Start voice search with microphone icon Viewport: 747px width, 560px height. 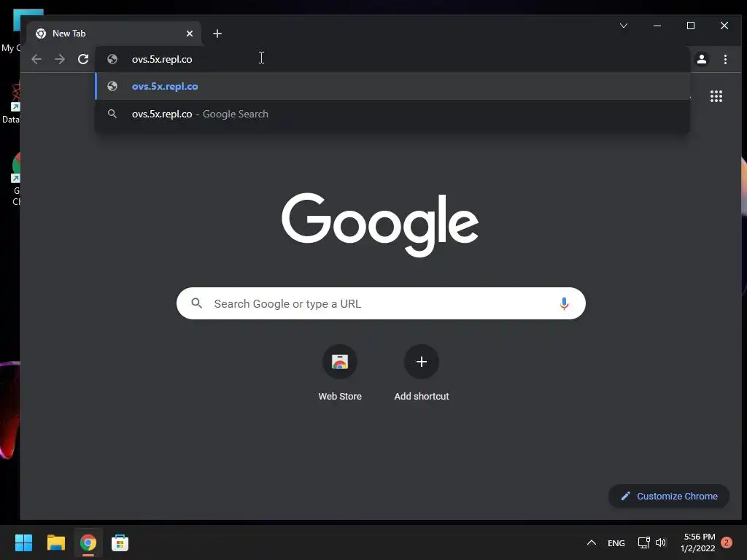pos(564,303)
